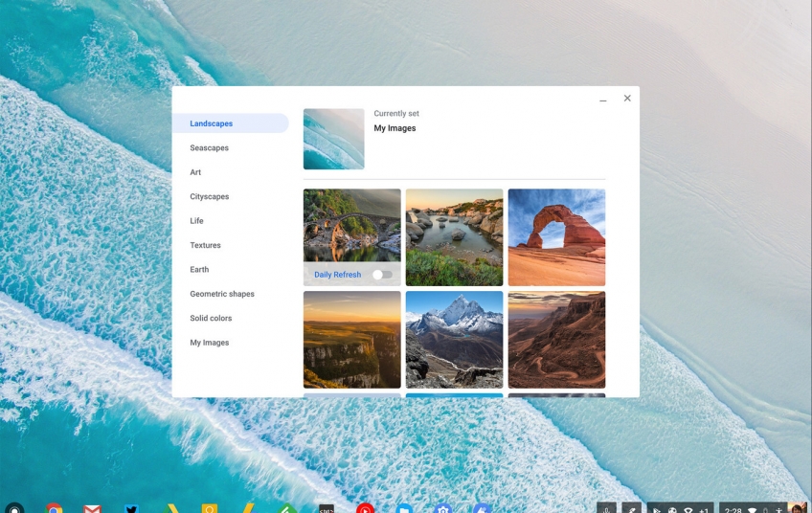
Task: Select the snowy mountain peak wallpaper
Action: click(x=454, y=340)
